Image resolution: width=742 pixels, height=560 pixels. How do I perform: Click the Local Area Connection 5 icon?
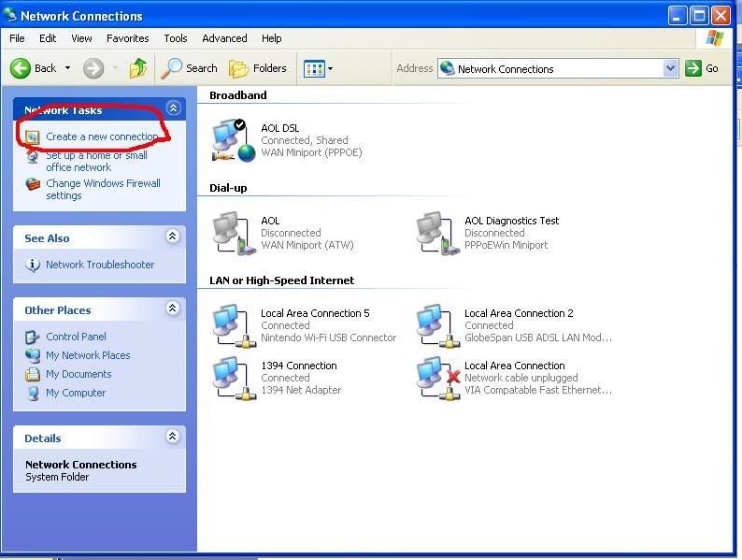coord(233,324)
